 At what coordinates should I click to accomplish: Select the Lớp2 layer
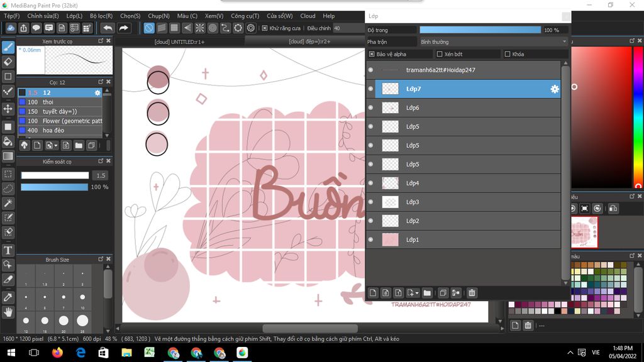(467, 221)
